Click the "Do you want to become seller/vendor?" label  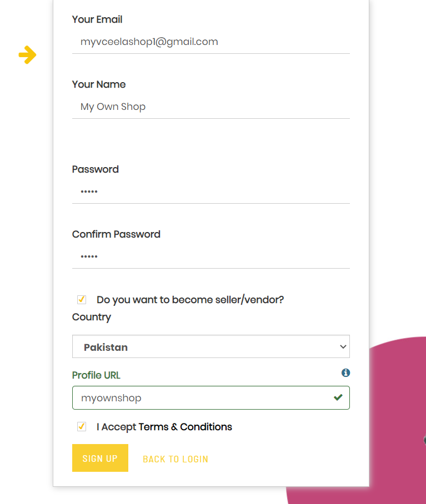click(190, 300)
